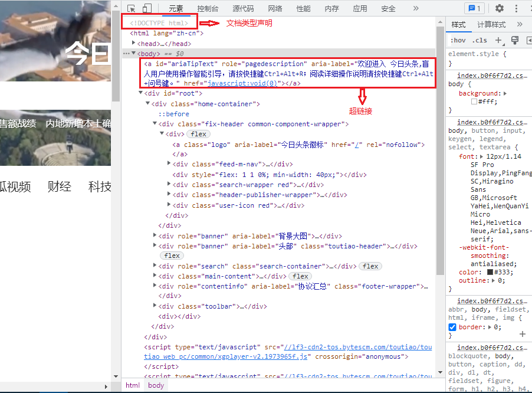Toggle the .cls classes button
This screenshot has width=532, height=393.
tap(480, 40)
